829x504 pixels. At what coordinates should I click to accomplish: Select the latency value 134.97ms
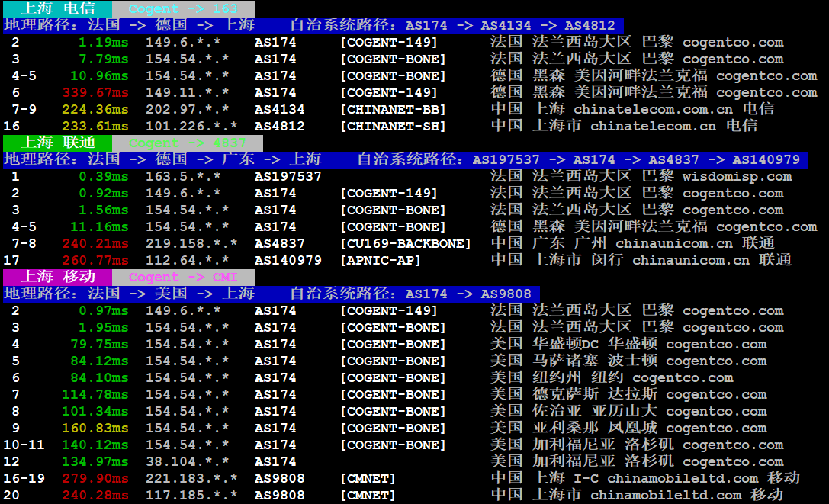click(95, 462)
